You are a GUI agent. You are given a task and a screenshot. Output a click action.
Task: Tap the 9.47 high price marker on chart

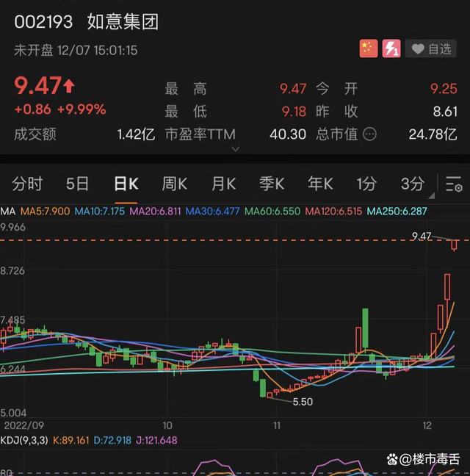point(422,236)
